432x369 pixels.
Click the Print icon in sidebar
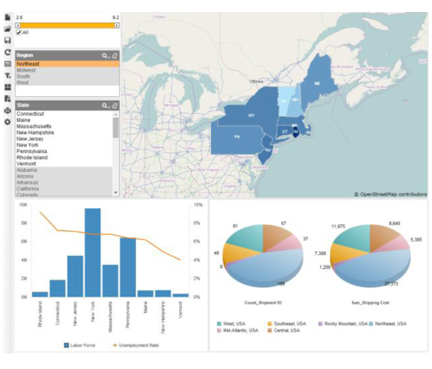point(7,110)
